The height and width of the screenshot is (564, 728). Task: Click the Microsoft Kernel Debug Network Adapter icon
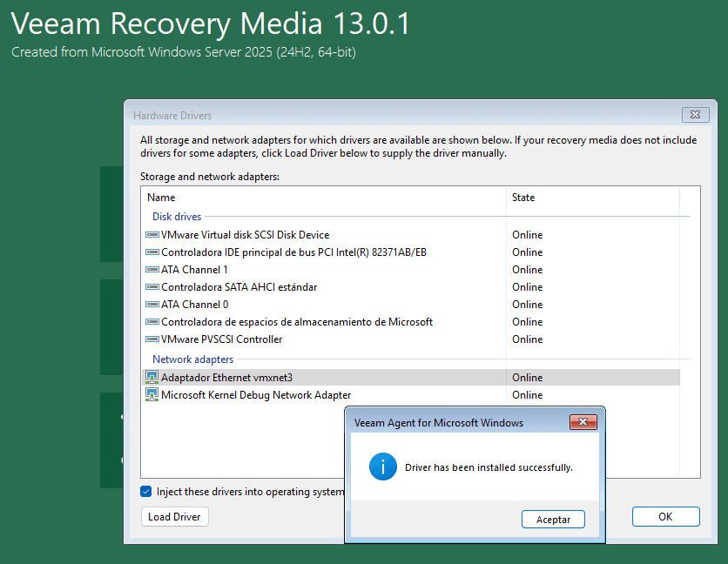point(152,395)
